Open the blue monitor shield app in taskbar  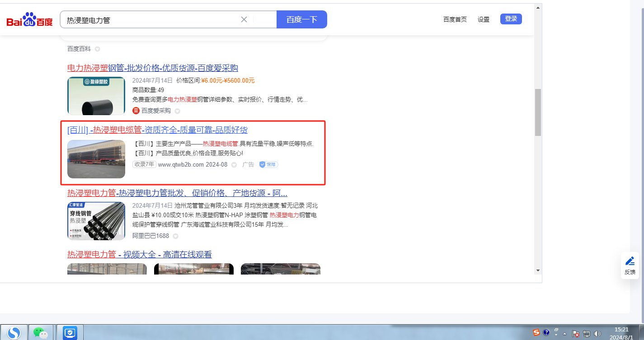tap(70, 333)
